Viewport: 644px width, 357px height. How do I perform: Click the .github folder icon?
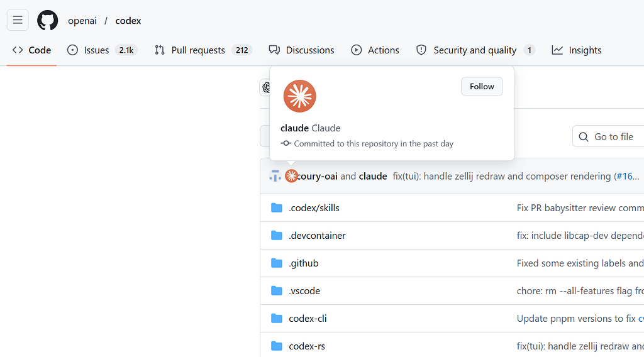tap(277, 263)
